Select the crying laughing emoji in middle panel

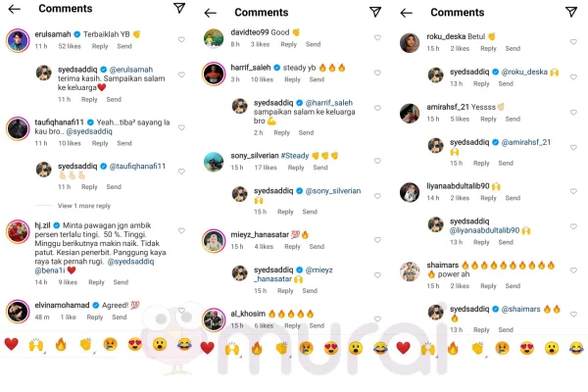(x=380, y=349)
